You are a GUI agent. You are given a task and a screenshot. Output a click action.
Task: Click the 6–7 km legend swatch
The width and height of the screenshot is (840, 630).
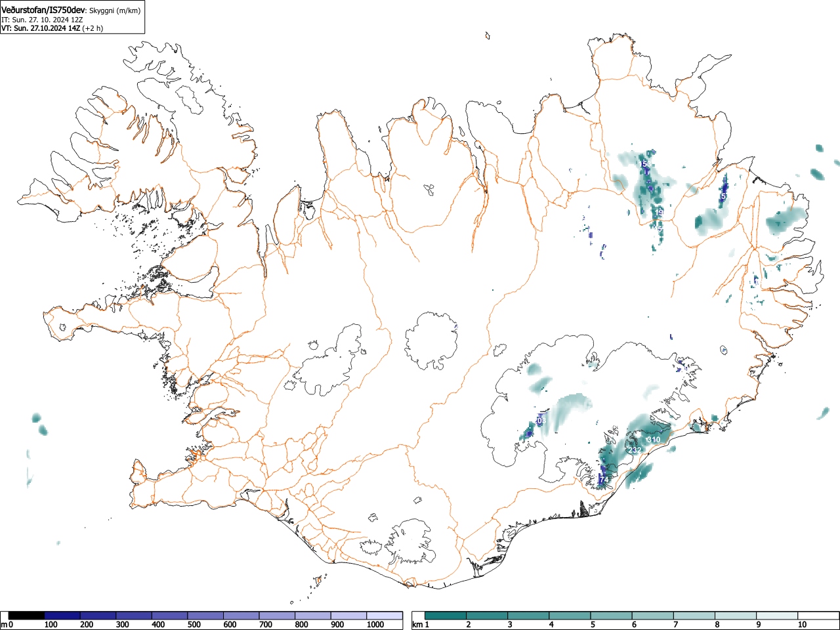[653, 616]
